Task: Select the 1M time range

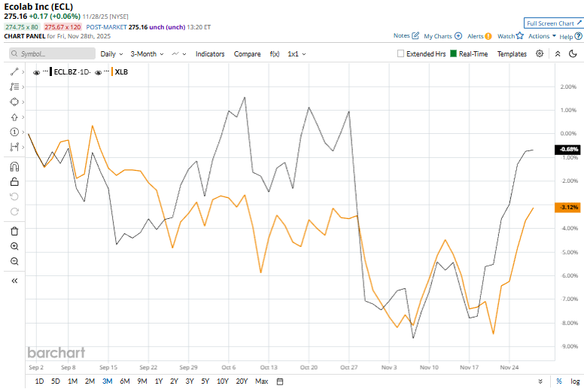Action: tap(73, 381)
